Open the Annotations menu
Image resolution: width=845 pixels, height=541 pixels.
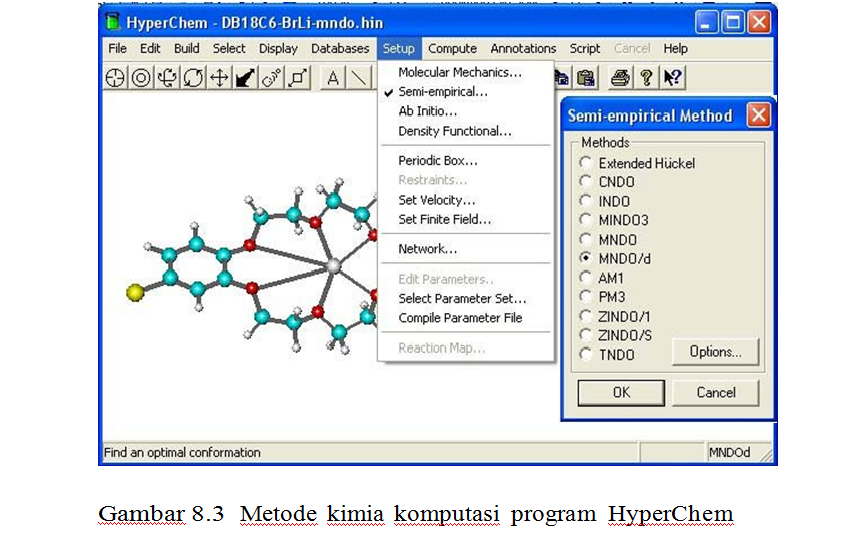[x=523, y=48]
